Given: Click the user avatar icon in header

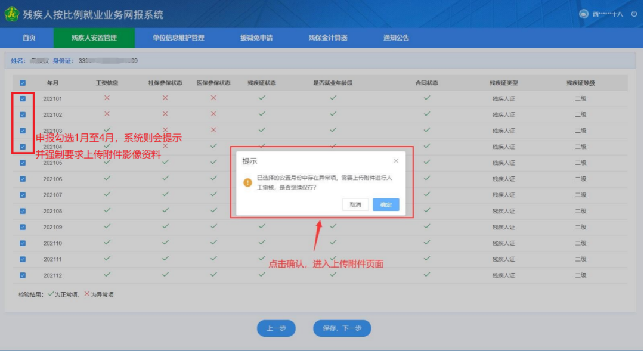Looking at the screenshot, I should (x=583, y=14).
